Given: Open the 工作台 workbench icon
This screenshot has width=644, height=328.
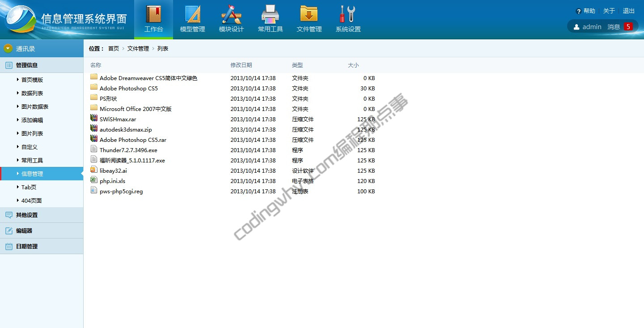Looking at the screenshot, I should tap(153, 14).
